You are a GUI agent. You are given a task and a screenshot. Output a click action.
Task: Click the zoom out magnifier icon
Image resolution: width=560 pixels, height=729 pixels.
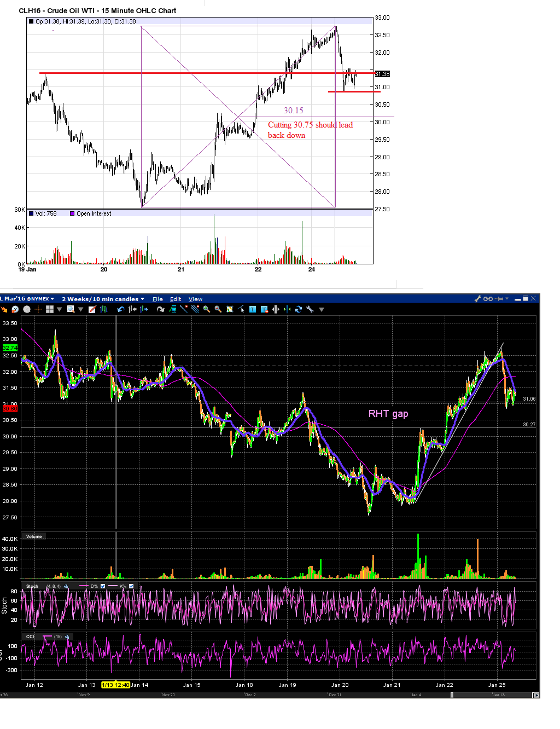218,309
